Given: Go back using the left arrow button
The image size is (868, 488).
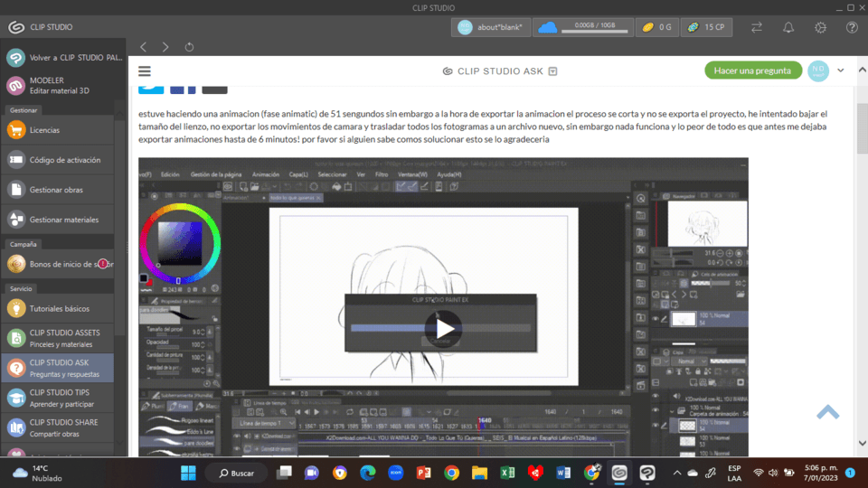Looking at the screenshot, I should [144, 47].
